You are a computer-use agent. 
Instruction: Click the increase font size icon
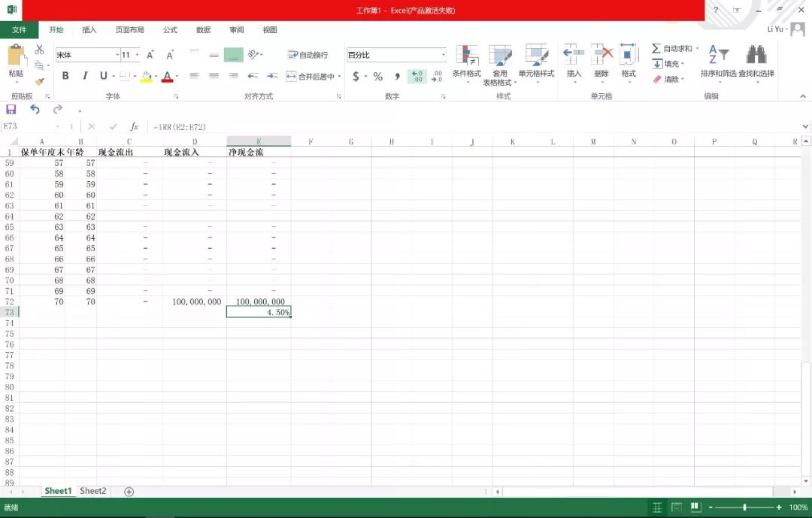coord(150,54)
